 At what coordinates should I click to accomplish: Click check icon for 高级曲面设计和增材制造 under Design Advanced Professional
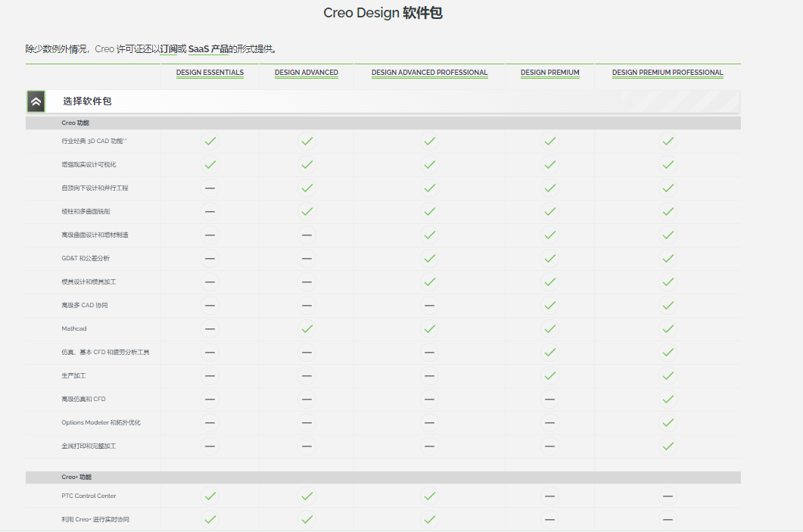[x=430, y=235]
